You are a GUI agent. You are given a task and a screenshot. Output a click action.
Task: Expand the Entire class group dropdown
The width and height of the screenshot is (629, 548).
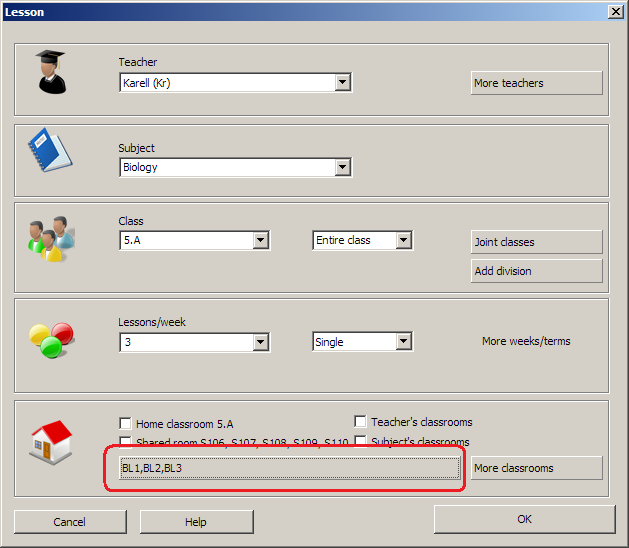(403, 241)
